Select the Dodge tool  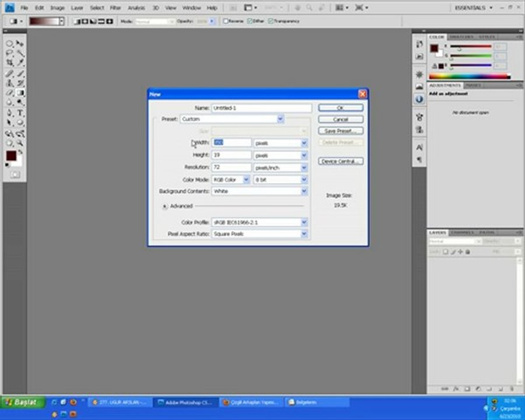pyautogui.click(x=20, y=103)
